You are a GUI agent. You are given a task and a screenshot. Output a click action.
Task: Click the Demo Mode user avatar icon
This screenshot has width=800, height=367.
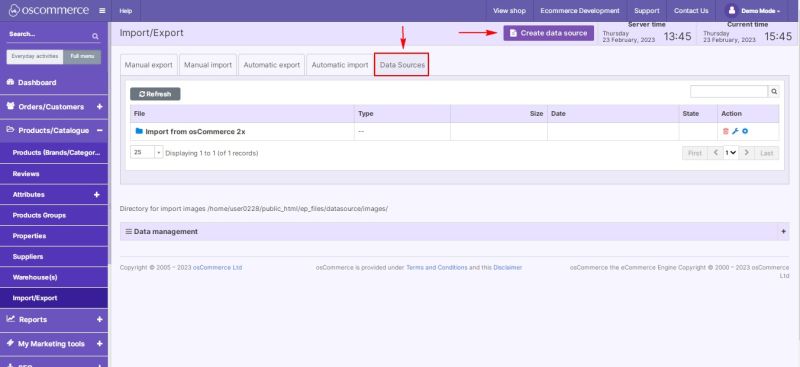pos(732,10)
